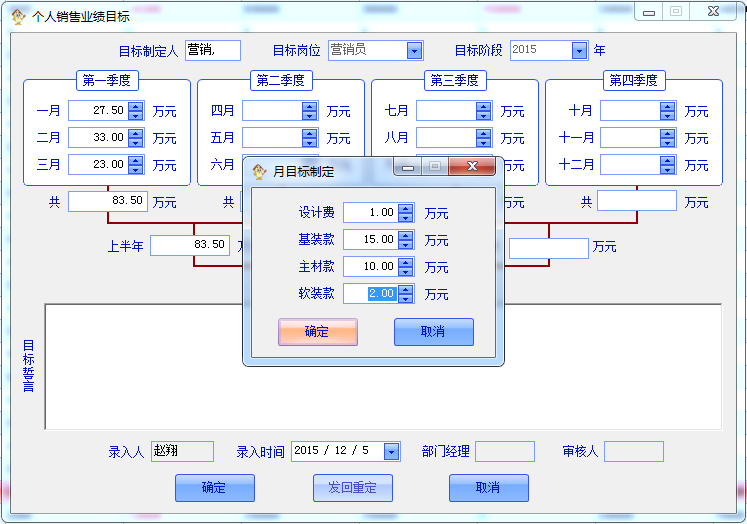This screenshot has height=524, width=747.
Task: Click the 个人销售业绩目标 window title icon
Action: coord(17,16)
